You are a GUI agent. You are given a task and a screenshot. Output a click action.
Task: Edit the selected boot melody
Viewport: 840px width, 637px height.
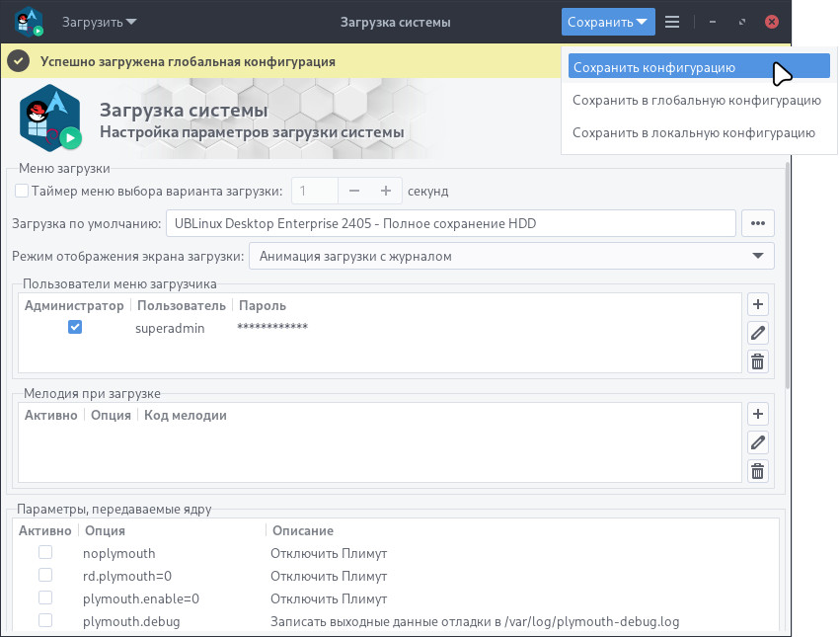757,442
